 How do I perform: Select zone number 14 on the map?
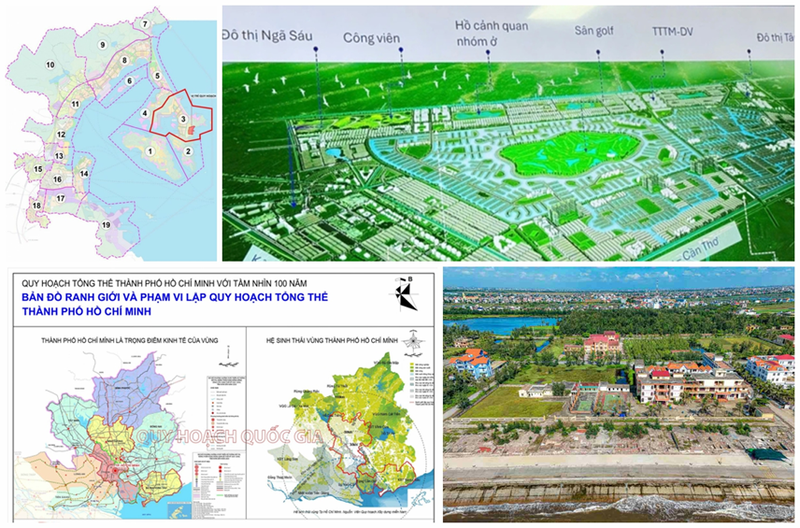pyautogui.click(x=85, y=174)
